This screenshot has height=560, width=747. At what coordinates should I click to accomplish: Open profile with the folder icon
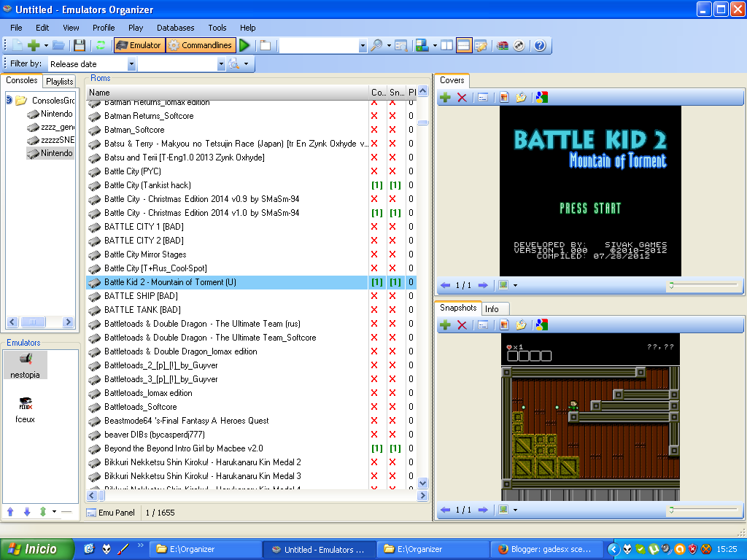coord(58,46)
